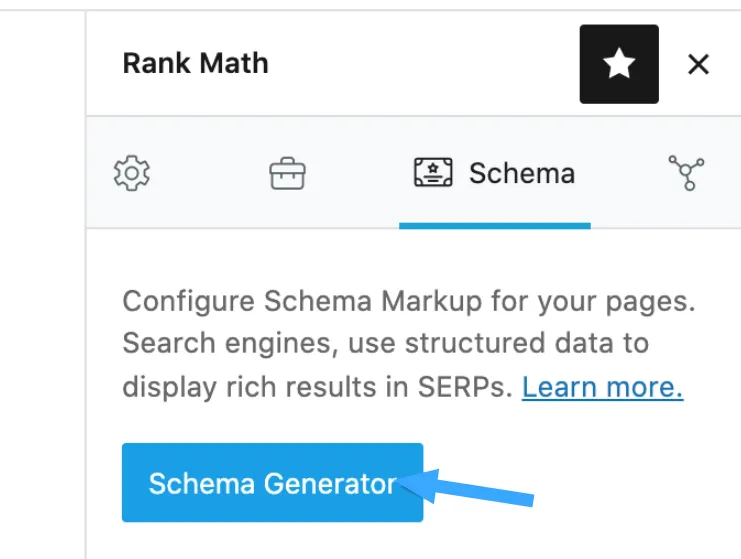Image resolution: width=741 pixels, height=559 pixels.
Task: Switch to the Advanced briefcase tab
Action: [287, 173]
